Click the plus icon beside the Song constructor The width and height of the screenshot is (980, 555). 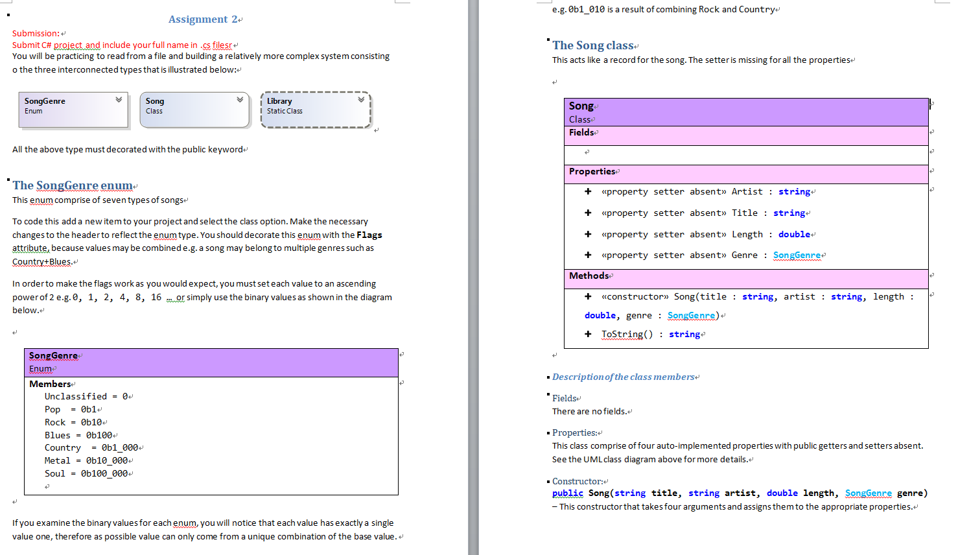click(588, 296)
